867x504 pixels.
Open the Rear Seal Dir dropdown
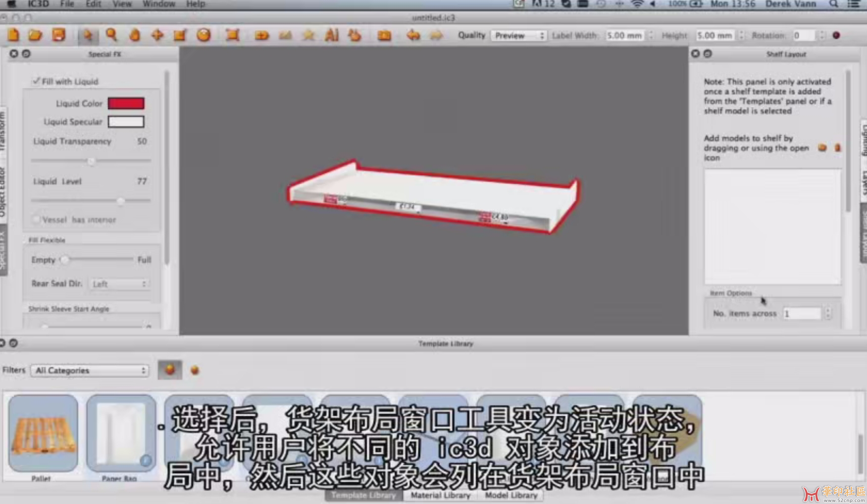119,284
